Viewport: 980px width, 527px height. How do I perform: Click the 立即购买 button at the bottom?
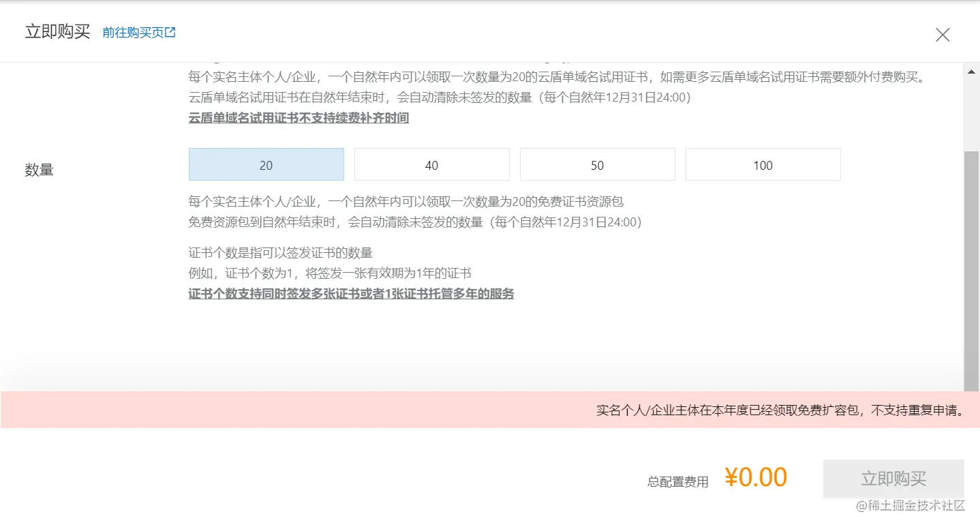(893, 479)
